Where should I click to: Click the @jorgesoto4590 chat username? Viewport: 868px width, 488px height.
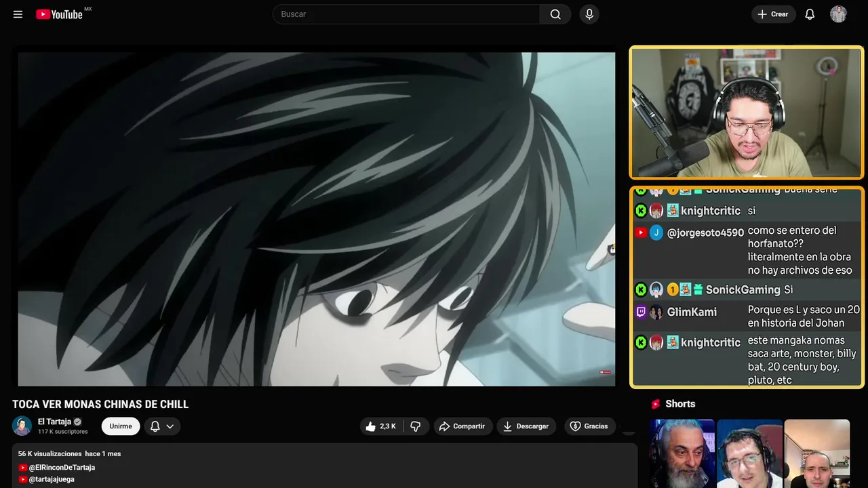coord(705,232)
